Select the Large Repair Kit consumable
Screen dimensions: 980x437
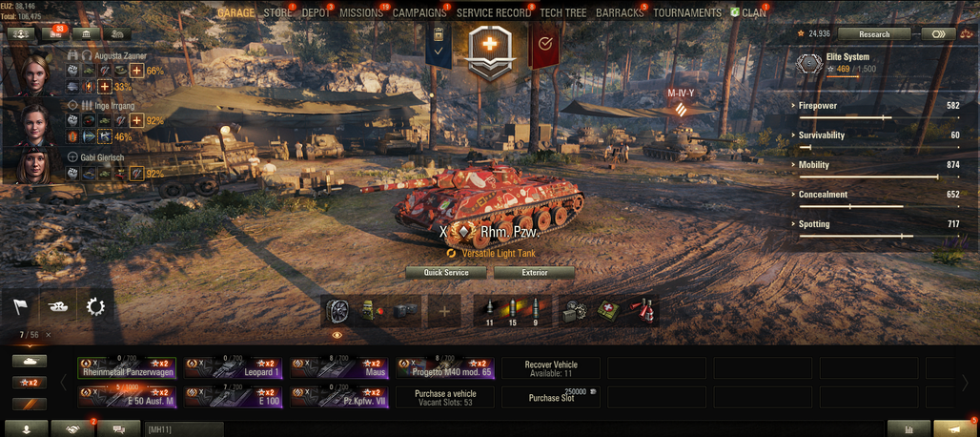(574, 311)
